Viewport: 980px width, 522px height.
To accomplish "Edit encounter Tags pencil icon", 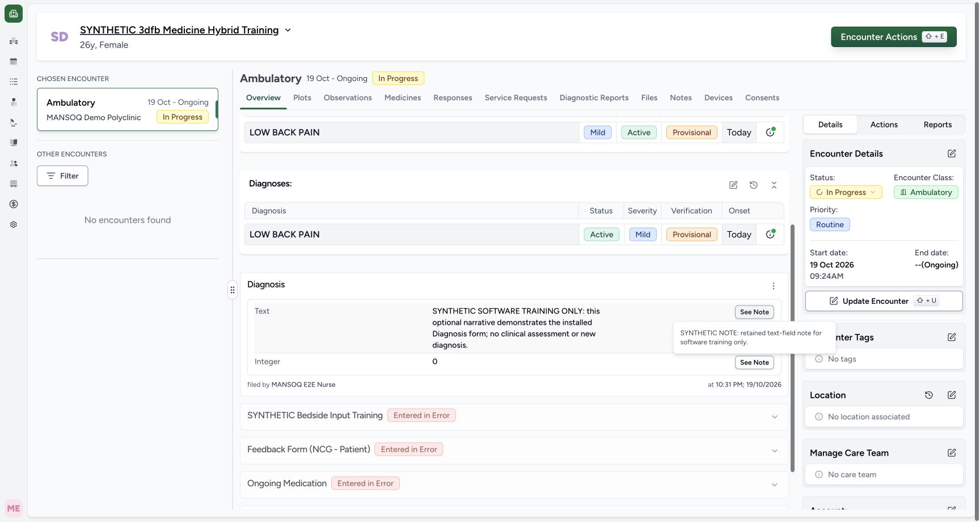I will tap(952, 337).
